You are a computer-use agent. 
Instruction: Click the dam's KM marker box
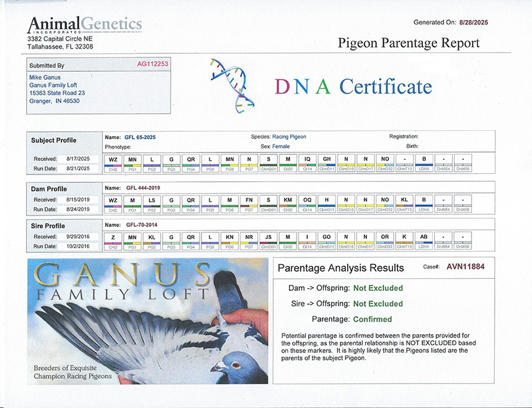click(288, 199)
